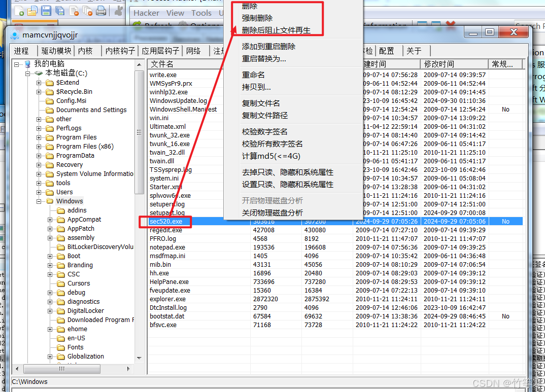Click the folder tree scroll-up arrow
The height and width of the screenshot is (392, 545).
coord(140,65)
